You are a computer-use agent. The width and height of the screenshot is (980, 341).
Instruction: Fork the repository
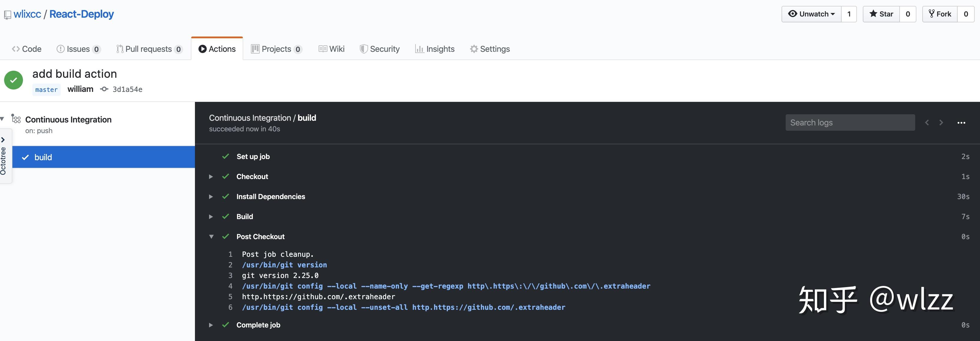[940, 14]
